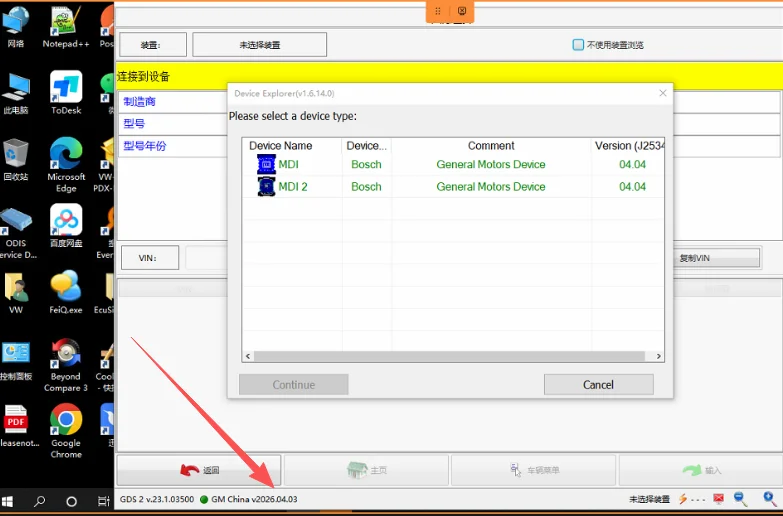
Task: Sort by the Version (J2534) column header
Action: point(628,145)
